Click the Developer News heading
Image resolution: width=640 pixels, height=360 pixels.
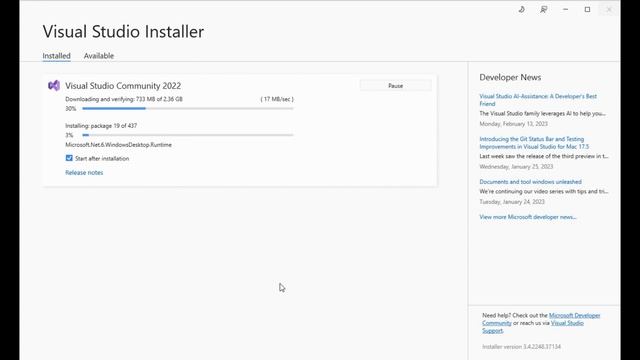pyautogui.click(x=510, y=78)
